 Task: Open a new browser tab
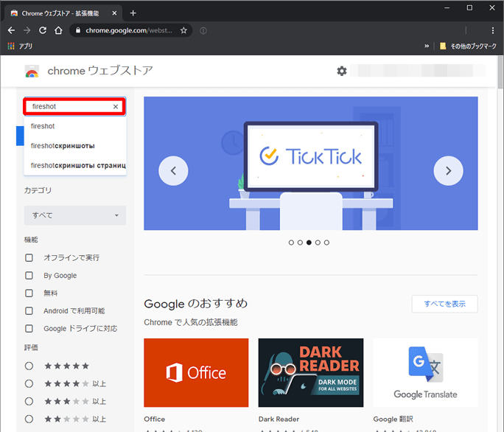click(x=133, y=13)
